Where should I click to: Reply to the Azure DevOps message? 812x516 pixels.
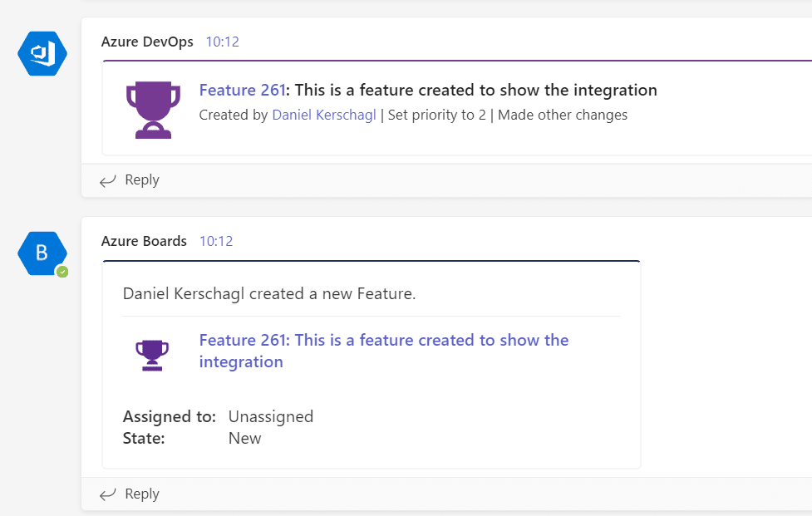point(142,180)
